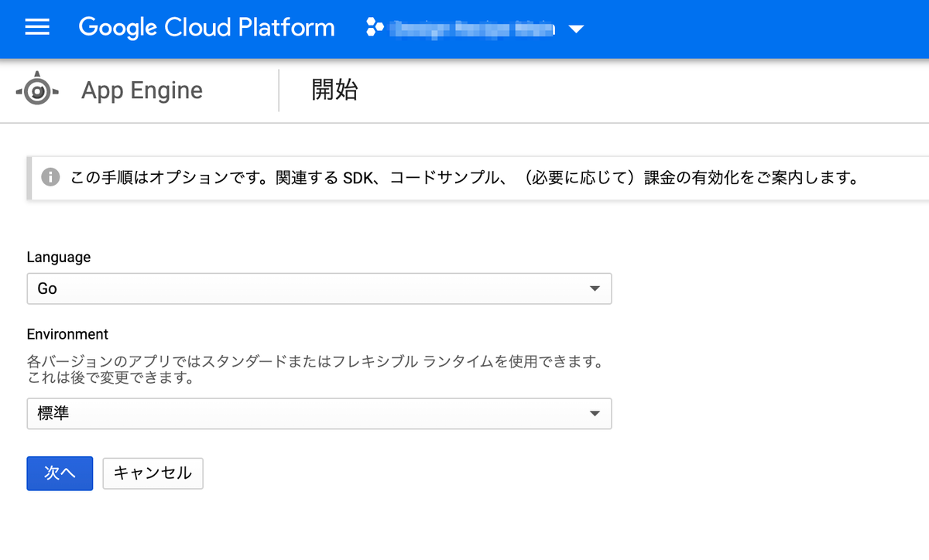This screenshot has height=560, width=929.
Task: Click the info icon in the notice banner
Action: [50, 177]
